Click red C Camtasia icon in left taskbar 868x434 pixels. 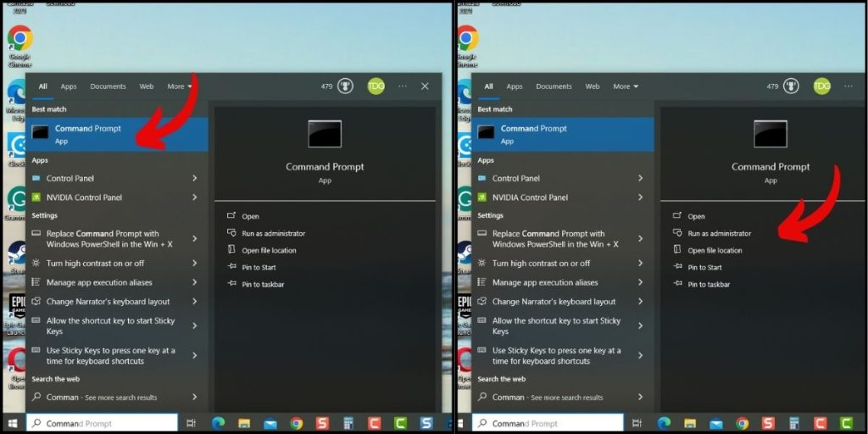374,424
